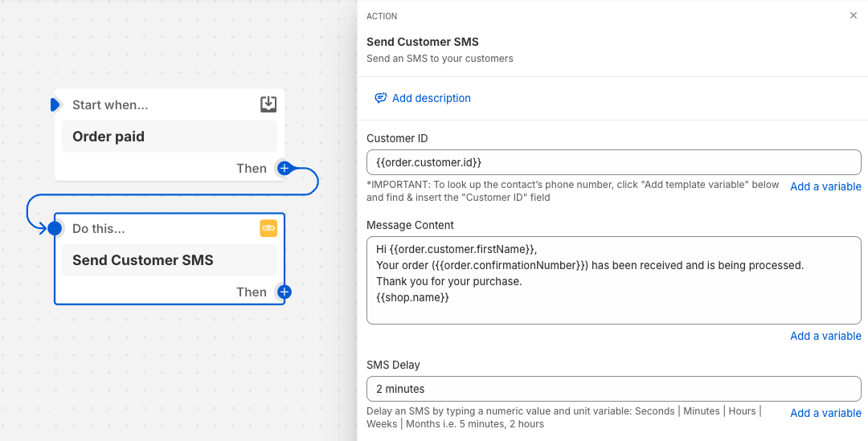Viewport: 868px width, 441px height.
Task: Click the Thank you for your purchase line
Action: [449, 281]
